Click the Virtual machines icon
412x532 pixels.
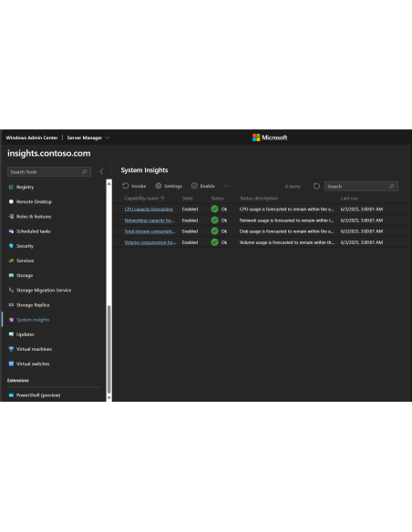click(x=11, y=349)
